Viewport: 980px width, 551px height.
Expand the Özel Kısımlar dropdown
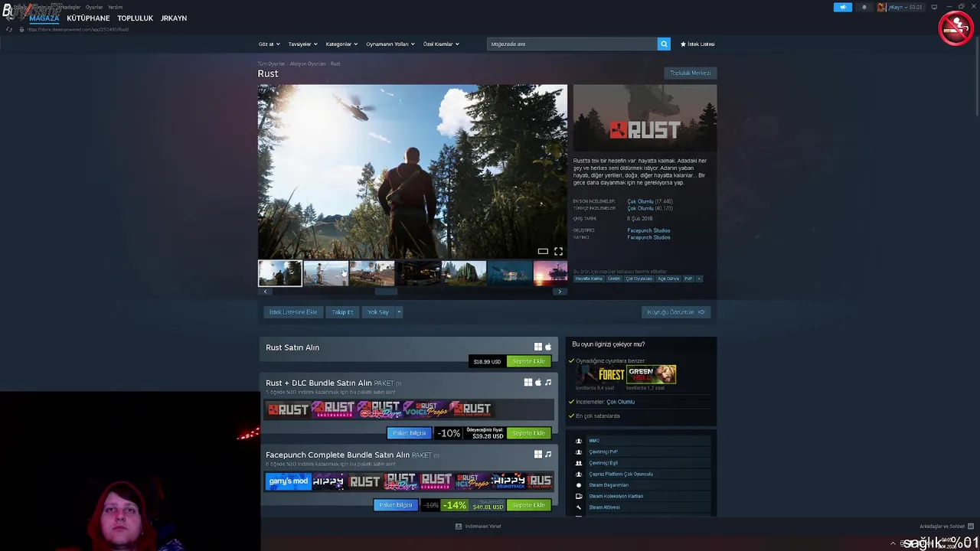(x=441, y=44)
